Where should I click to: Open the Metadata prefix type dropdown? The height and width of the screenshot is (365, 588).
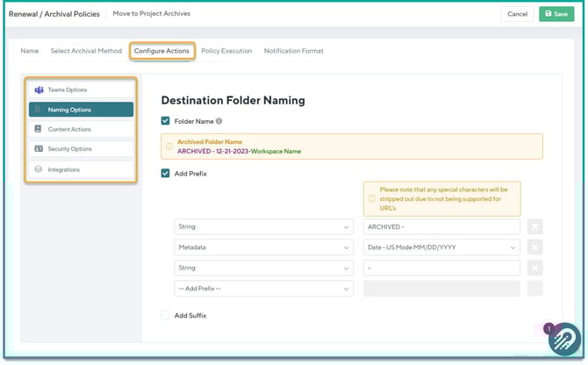(263, 247)
